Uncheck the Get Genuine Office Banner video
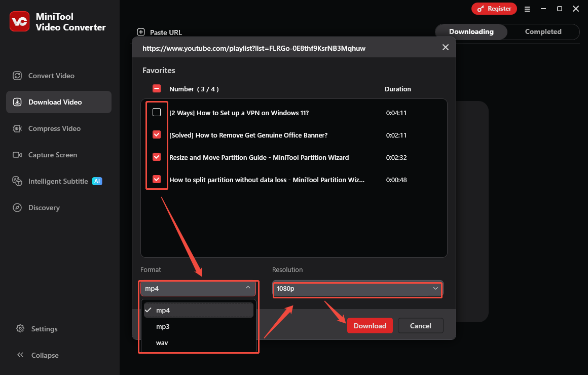Image resolution: width=588 pixels, height=375 pixels. coord(157,134)
